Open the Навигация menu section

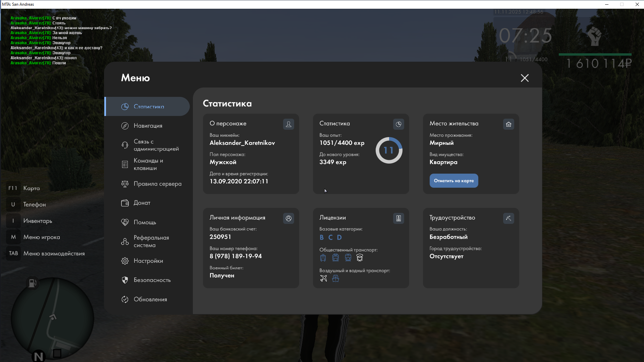tap(148, 126)
